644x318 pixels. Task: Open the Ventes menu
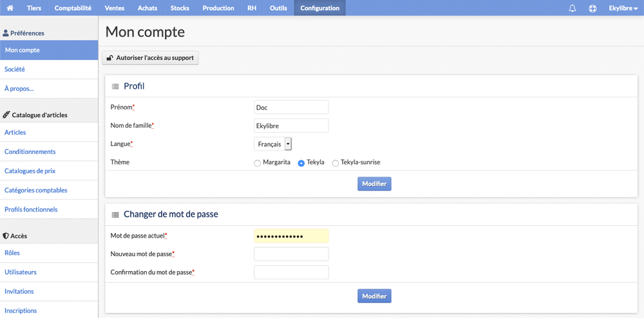pos(115,8)
